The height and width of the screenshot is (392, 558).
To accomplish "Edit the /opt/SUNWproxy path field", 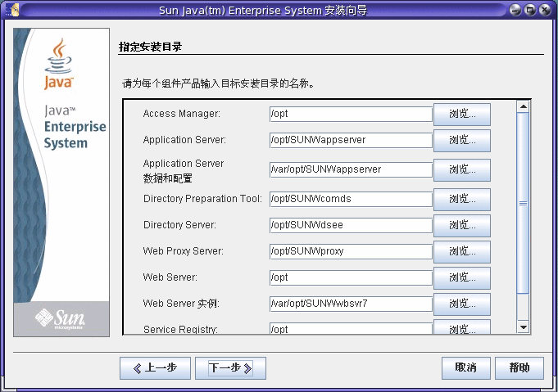I will click(x=351, y=251).
